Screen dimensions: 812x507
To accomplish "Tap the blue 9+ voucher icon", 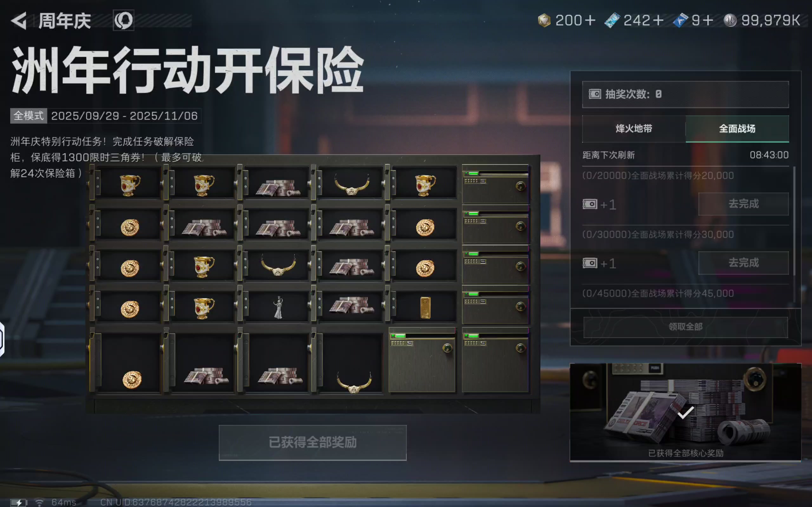I will (x=680, y=21).
